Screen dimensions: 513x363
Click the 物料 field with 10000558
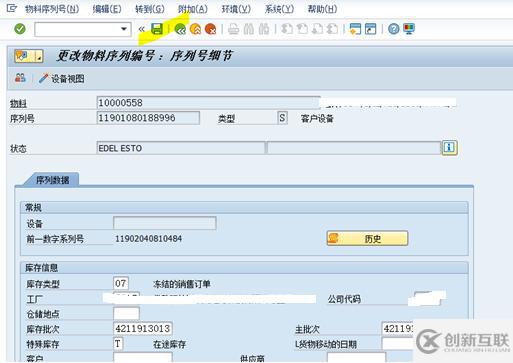click(208, 103)
